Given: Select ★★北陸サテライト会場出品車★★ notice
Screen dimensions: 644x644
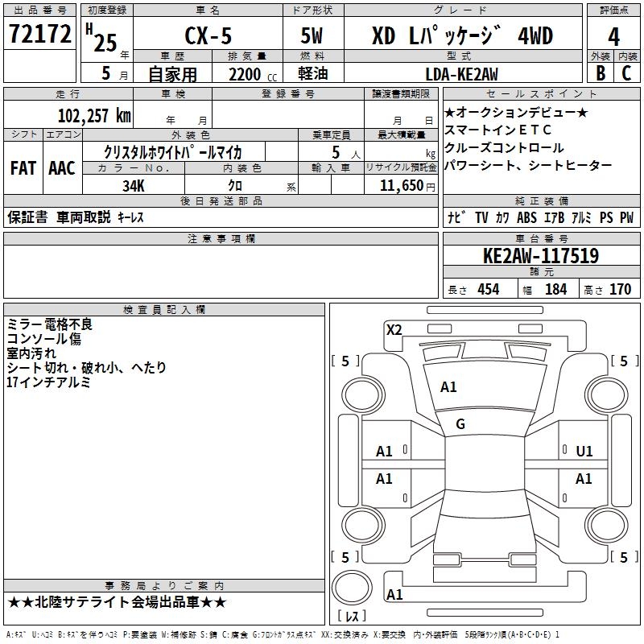Looking at the screenshot, I should (x=117, y=602).
